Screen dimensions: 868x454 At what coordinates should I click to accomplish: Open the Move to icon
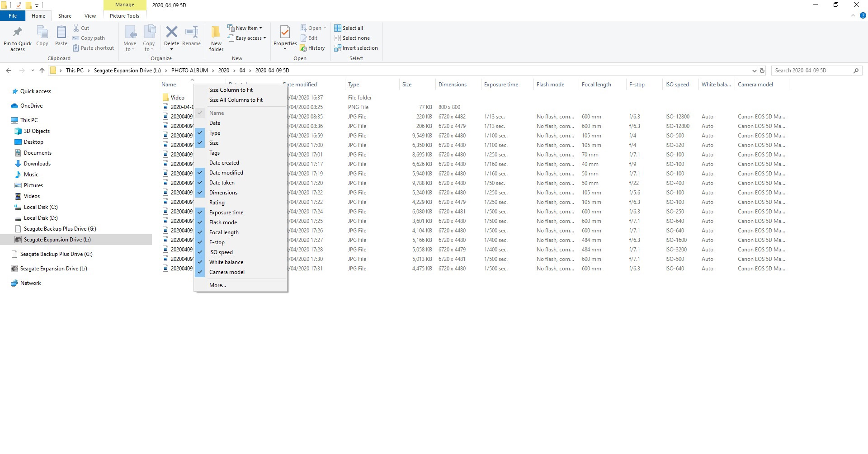point(130,33)
